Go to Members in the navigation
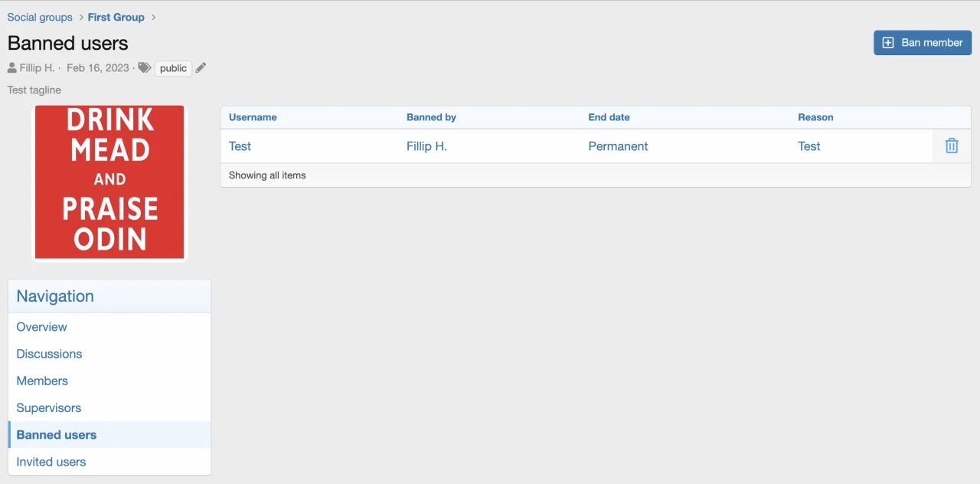 coord(42,381)
